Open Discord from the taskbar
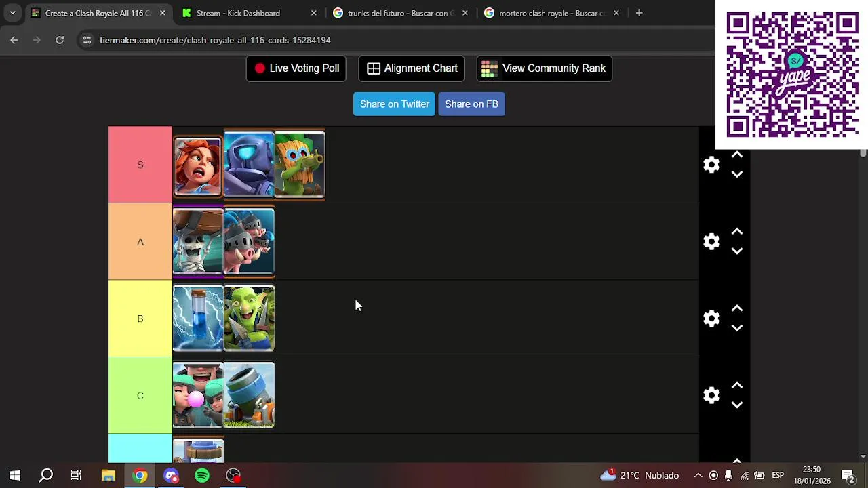The height and width of the screenshot is (488, 868). click(x=171, y=475)
